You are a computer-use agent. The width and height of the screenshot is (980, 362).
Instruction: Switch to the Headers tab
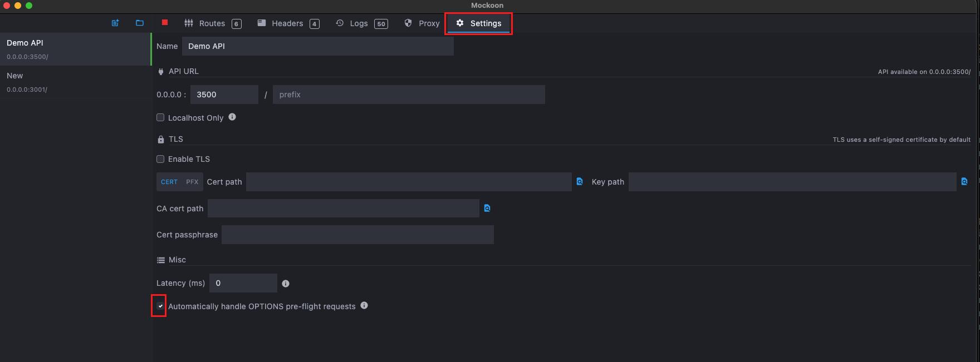[287, 23]
